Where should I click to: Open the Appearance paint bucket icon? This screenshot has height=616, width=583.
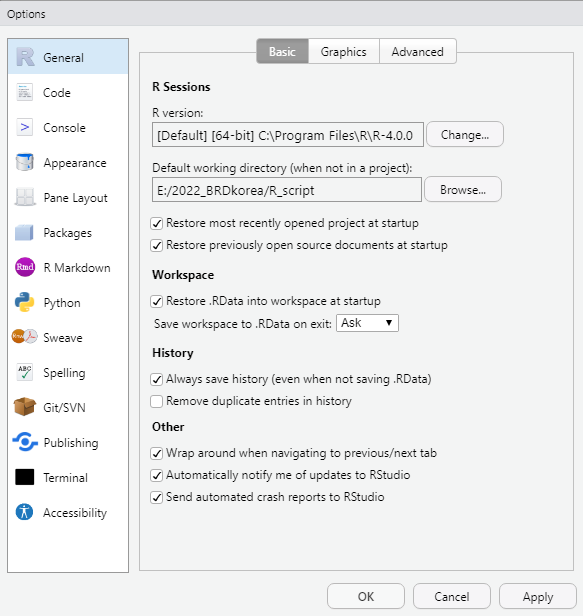24,162
